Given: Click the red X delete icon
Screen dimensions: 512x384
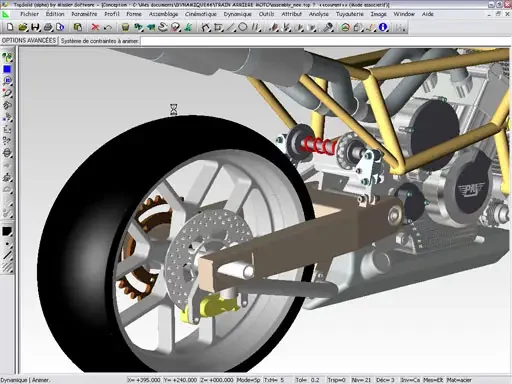Looking at the screenshot, I should tap(95, 27).
